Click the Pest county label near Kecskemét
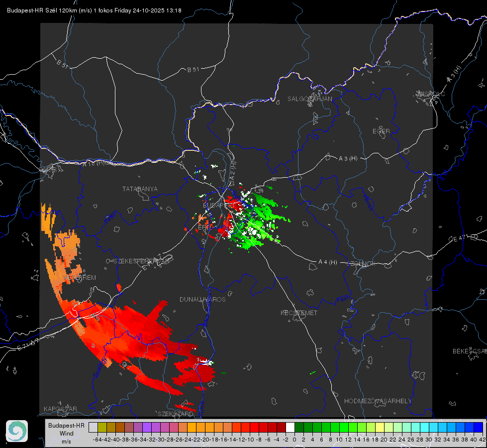The image size is (487, 448). (342, 300)
